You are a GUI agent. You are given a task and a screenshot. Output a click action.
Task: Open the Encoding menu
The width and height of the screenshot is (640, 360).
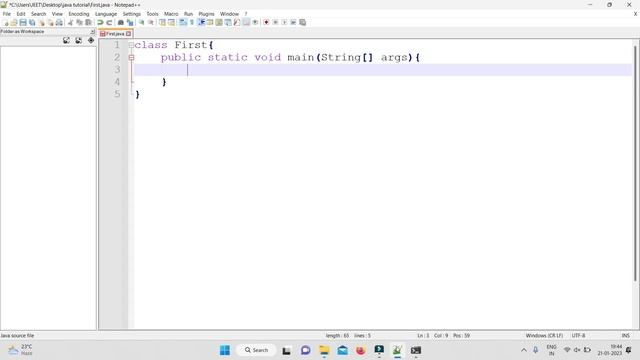pyautogui.click(x=78, y=14)
